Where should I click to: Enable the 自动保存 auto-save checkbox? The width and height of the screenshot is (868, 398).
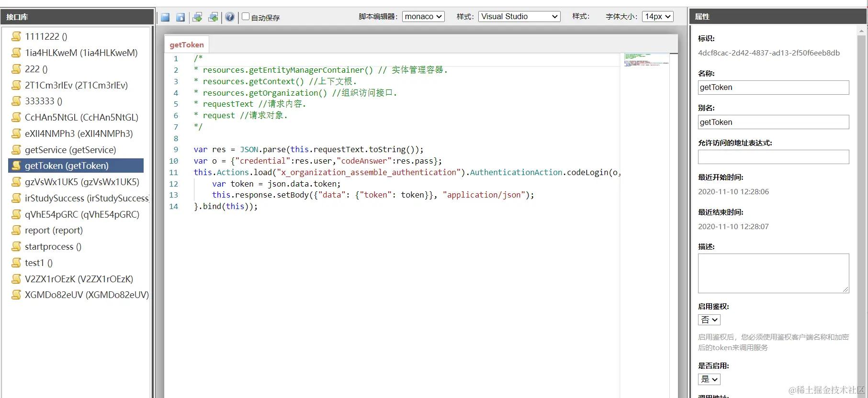point(246,16)
